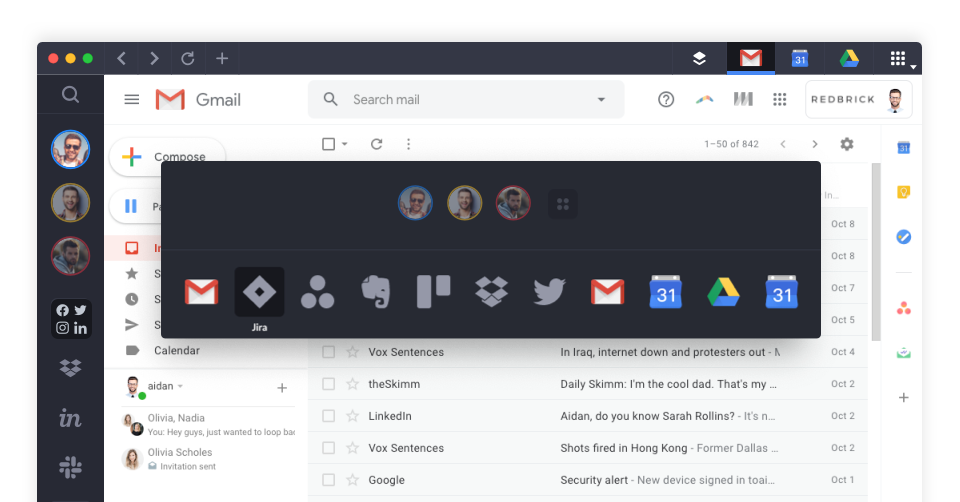Expand the select options arrow

tap(345, 144)
